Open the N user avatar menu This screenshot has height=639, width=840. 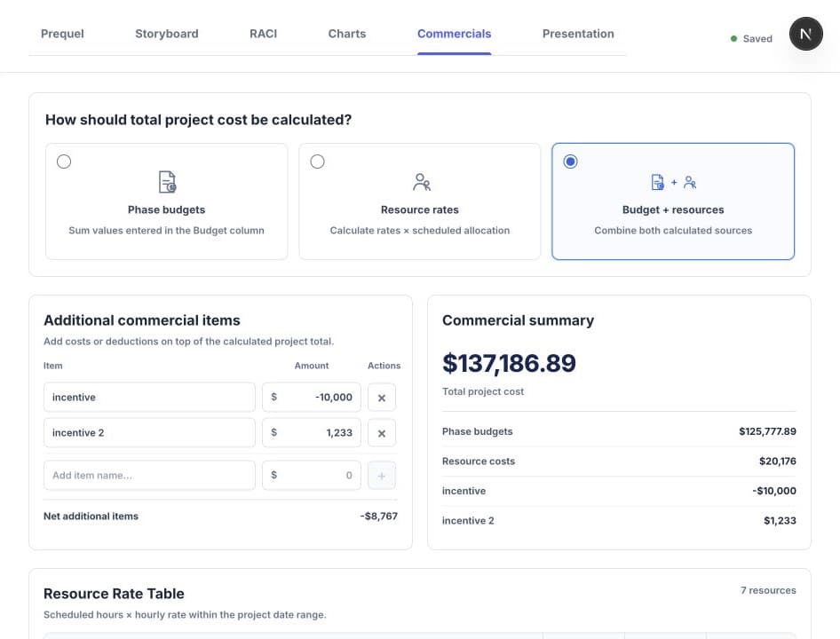tap(805, 34)
